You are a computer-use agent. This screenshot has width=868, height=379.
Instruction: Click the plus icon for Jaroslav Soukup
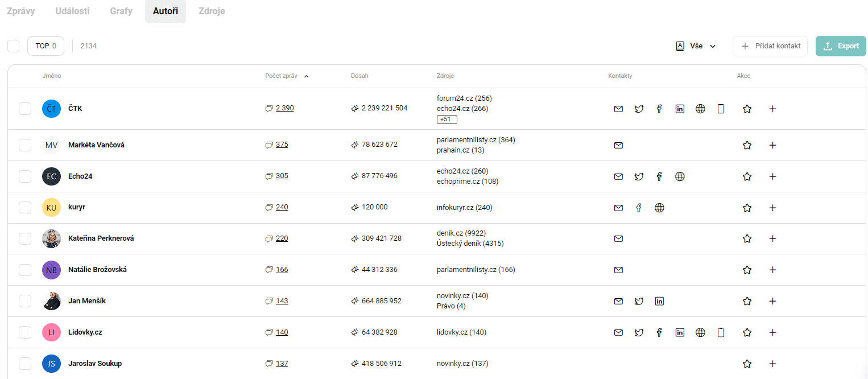tap(772, 364)
